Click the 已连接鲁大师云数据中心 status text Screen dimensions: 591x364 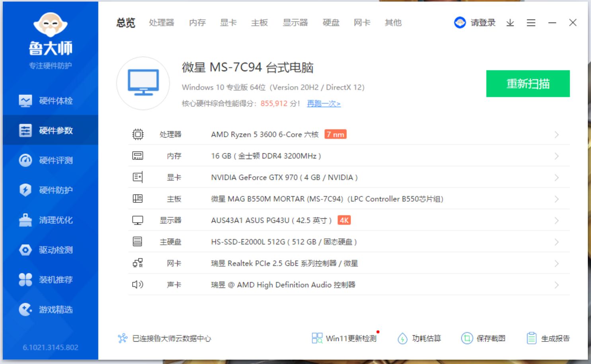(x=172, y=339)
